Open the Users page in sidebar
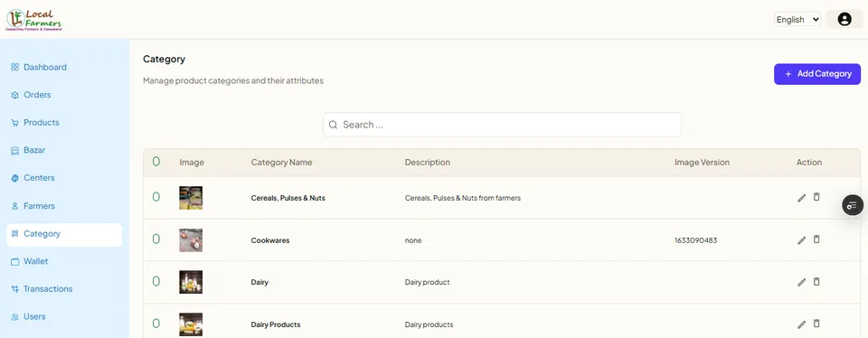The width and height of the screenshot is (868, 338). 34,317
